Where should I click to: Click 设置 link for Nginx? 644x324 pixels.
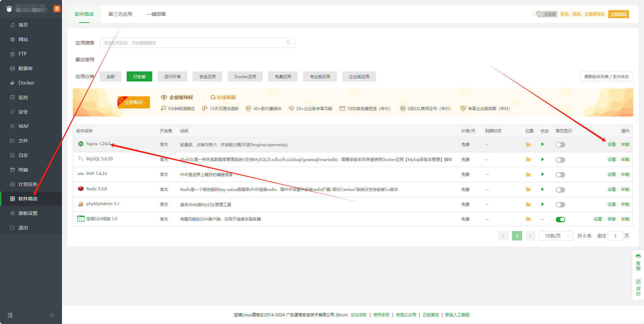click(611, 144)
